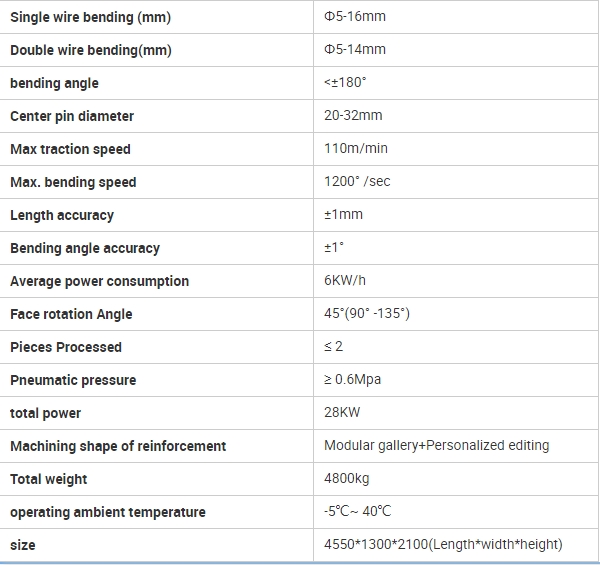Select the Φ5-14mm value
600x565 pixels.
(x=355, y=50)
